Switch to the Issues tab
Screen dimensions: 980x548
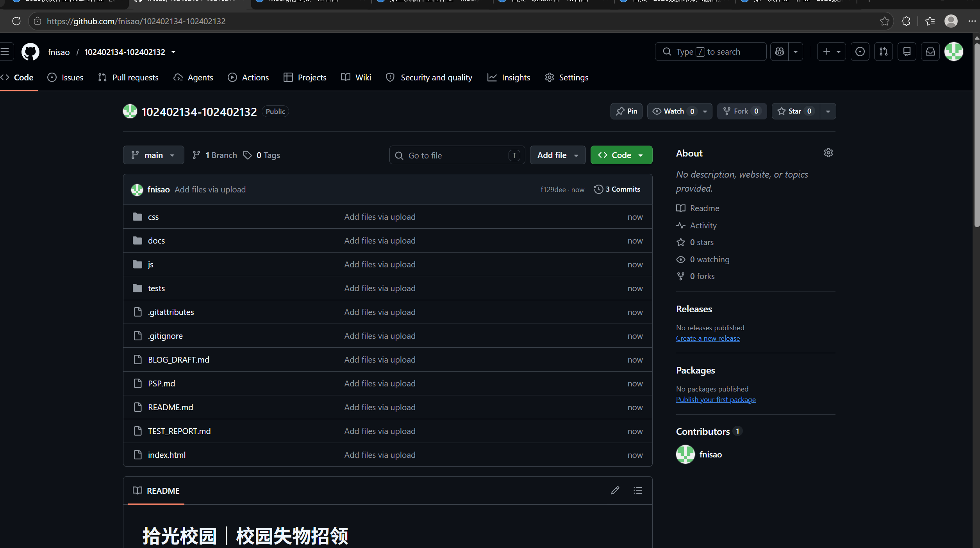click(x=65, y=77)
